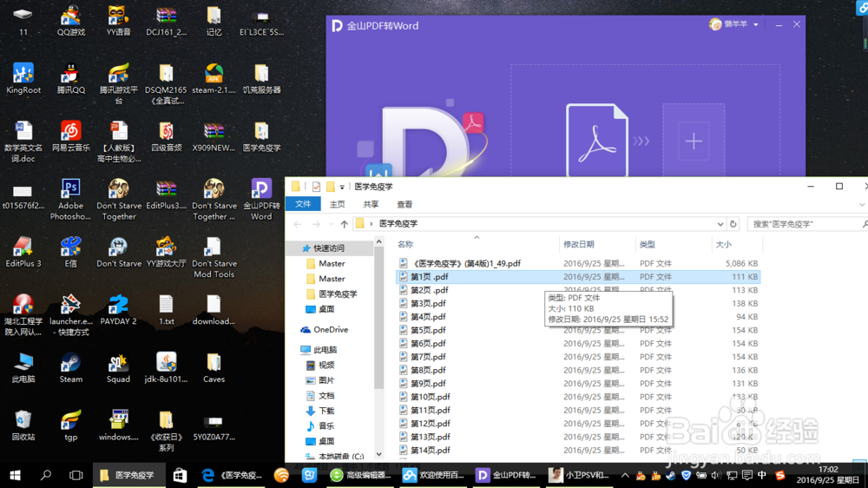Open the Windows Start button

pyautogui.click(x=15, y=475)
